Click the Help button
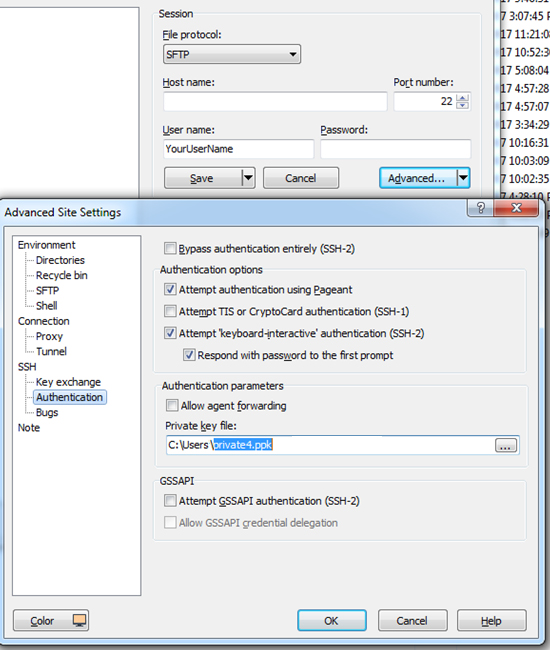This screenshot has width=550, height=650. [x=492, y=621]
